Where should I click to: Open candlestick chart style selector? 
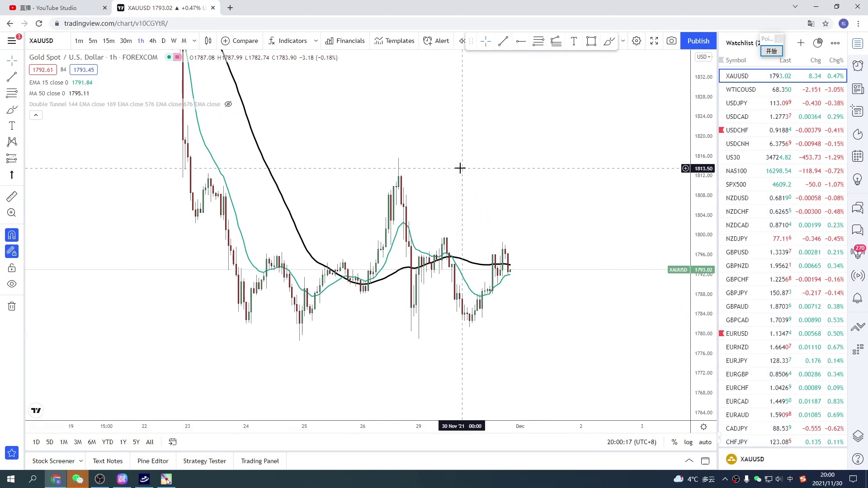pos(208,41)
